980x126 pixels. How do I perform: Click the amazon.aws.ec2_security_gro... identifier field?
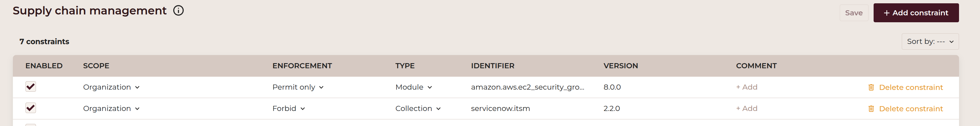coord(527,88)
